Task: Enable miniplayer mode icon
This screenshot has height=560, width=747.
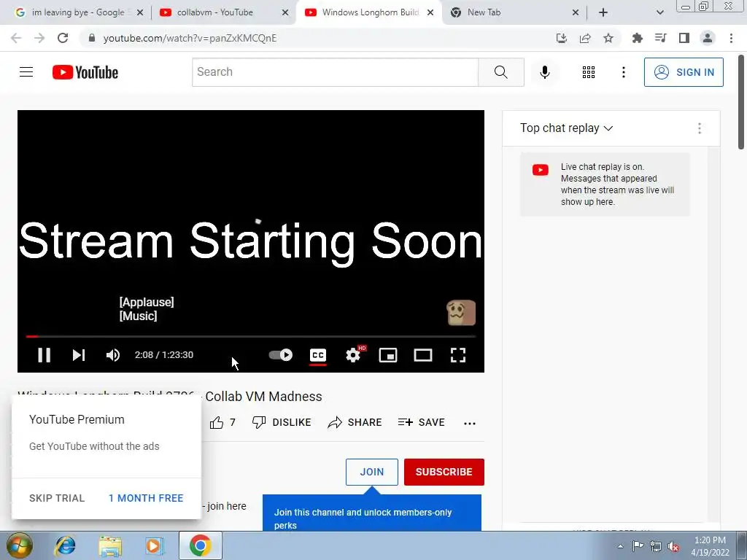Action: (x=388, y=355)
